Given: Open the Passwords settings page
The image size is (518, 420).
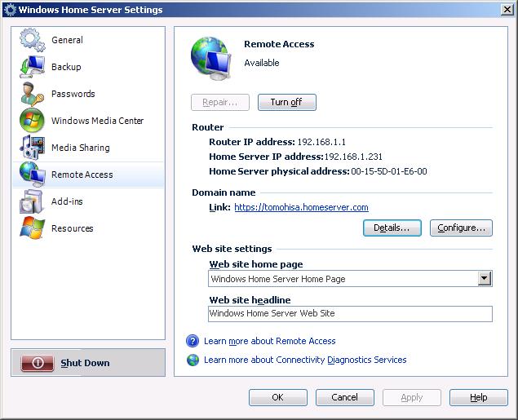Looking at the screenshot, I should click(x=88, y=94).
